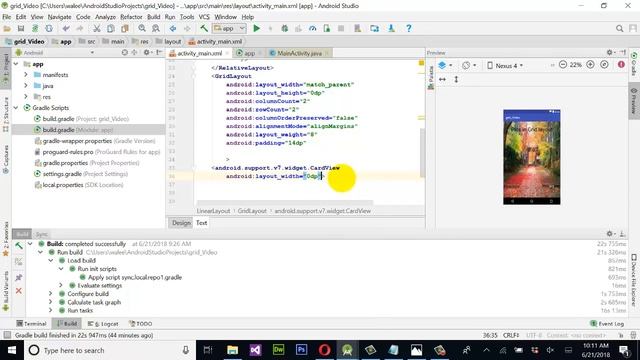
Task: Click the Undo arrow icon
Action: click(x=66, y=29)
